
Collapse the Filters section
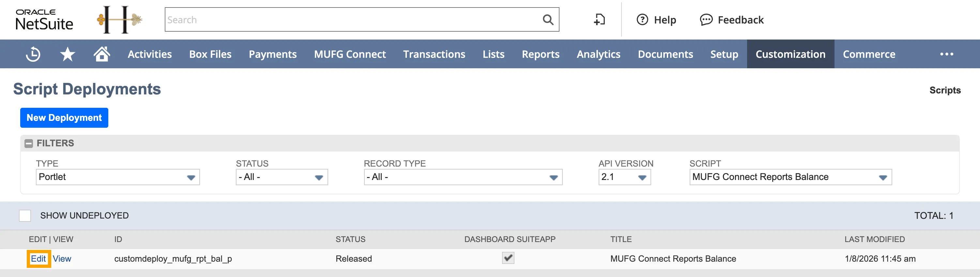click(28, 143)
